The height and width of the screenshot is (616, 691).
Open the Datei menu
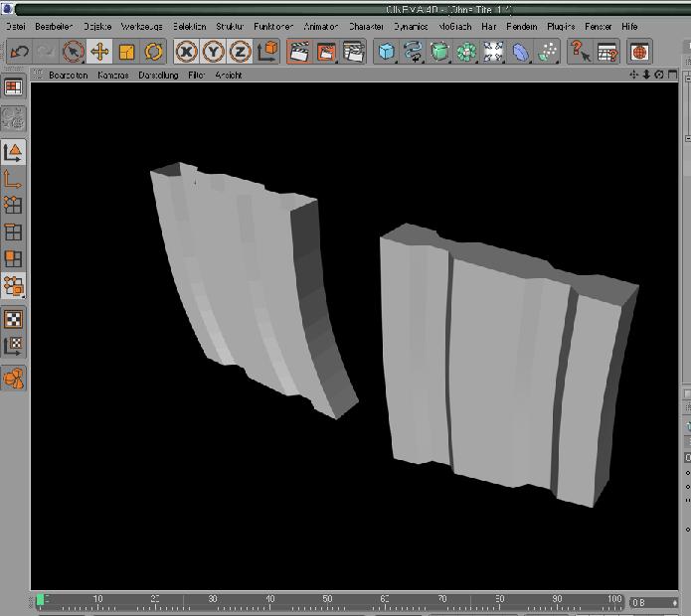pos(16,27)
